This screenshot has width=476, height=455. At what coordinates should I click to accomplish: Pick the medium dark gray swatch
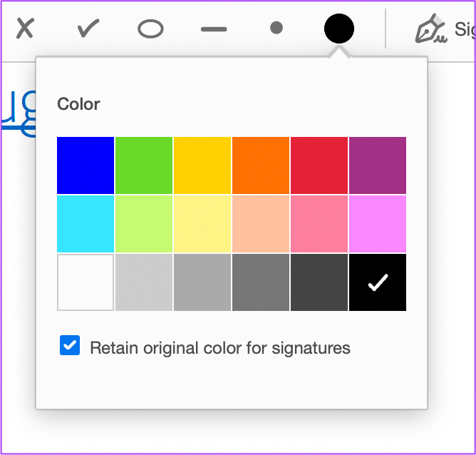[261, 282]
